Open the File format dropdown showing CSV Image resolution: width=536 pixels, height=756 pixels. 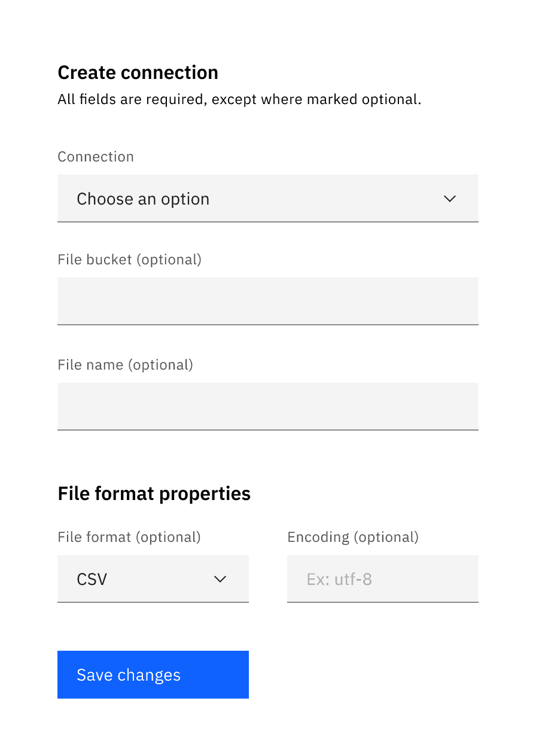pos(153,579)
